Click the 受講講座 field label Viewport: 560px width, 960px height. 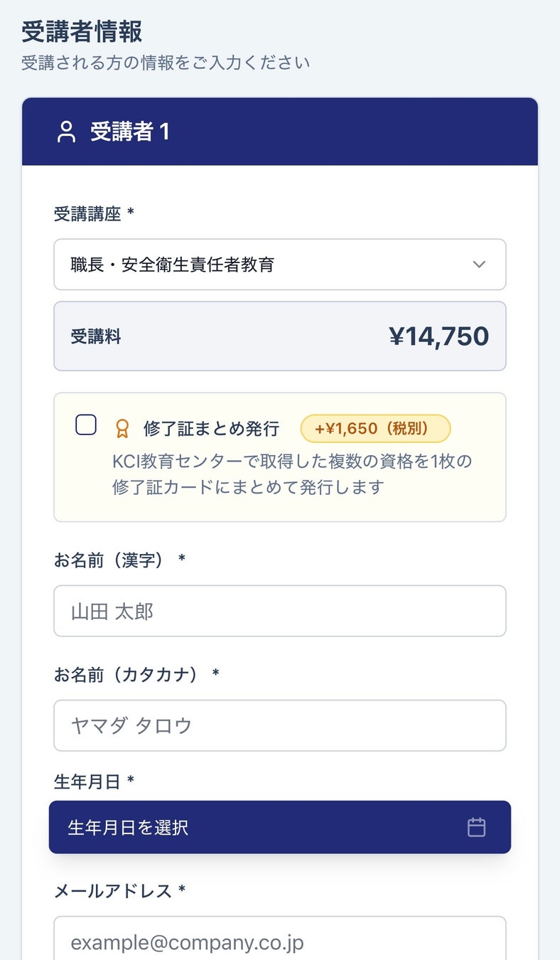tap(88, 213)
